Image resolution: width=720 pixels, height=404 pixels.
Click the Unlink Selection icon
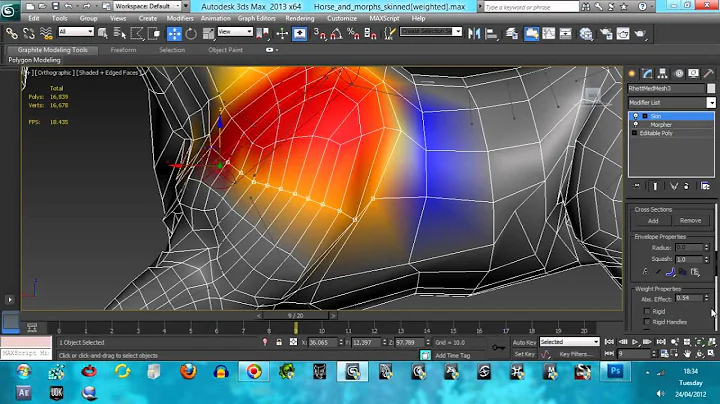pyautogui.click(x=29, y=33)
